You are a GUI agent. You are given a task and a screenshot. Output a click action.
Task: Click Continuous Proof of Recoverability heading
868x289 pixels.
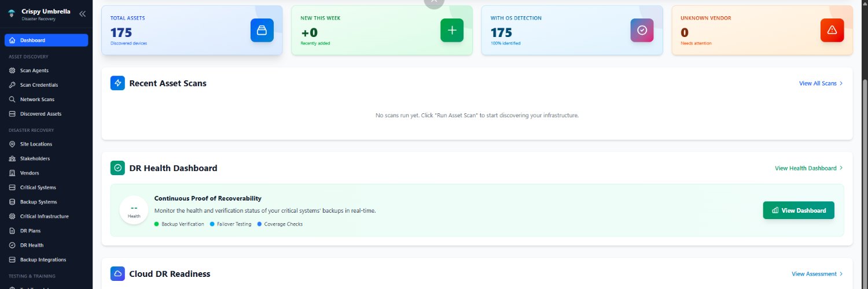(x=208, y=198)
